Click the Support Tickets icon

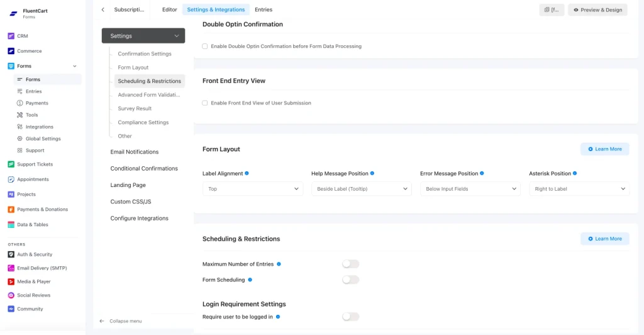[x=11, y=164]
